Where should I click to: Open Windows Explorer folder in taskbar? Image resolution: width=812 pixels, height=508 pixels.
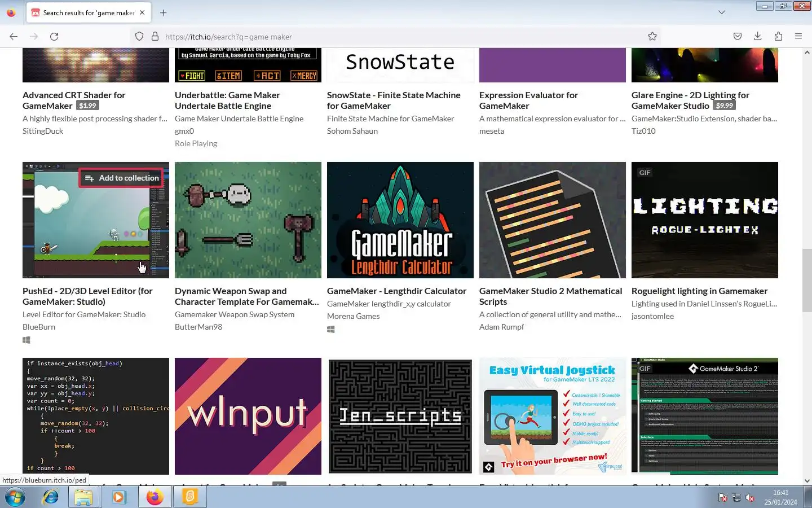coord(83,497)
